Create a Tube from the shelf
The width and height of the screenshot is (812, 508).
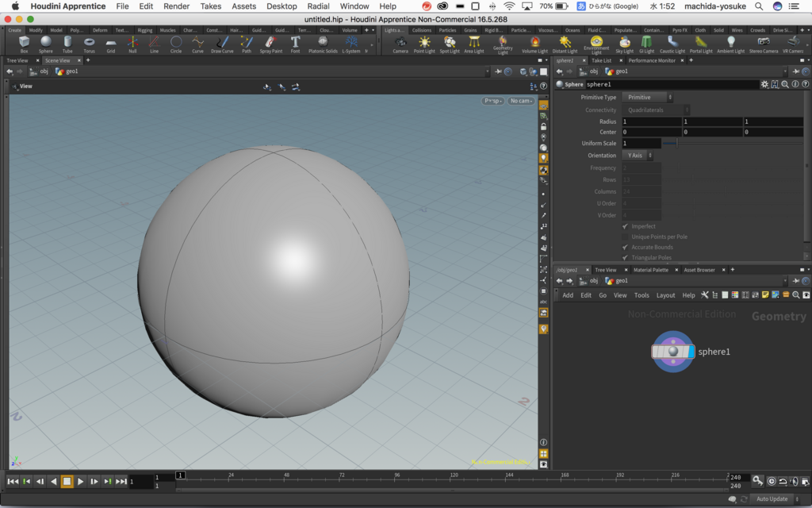coord(67,44)
